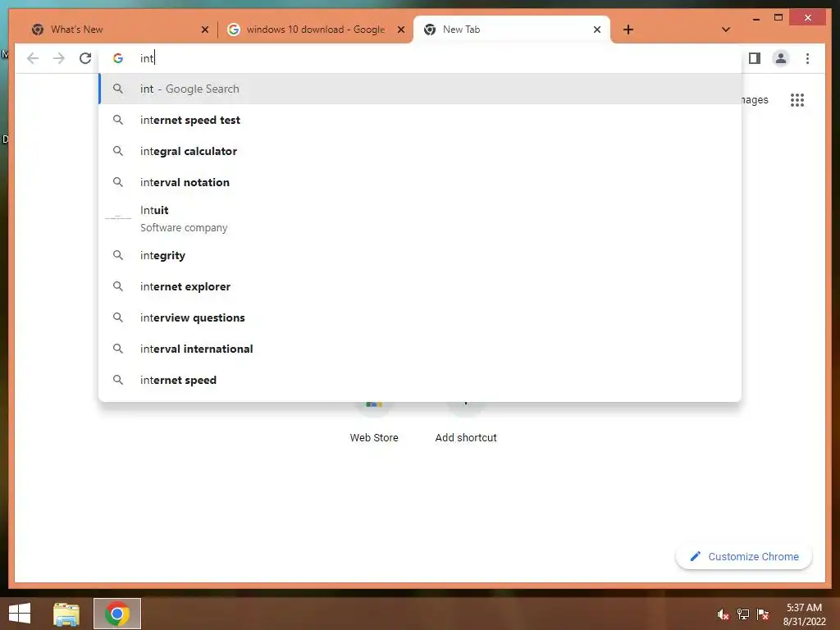Click search icon beside 'interval international'
840x630 pixels.
(118, 349)
